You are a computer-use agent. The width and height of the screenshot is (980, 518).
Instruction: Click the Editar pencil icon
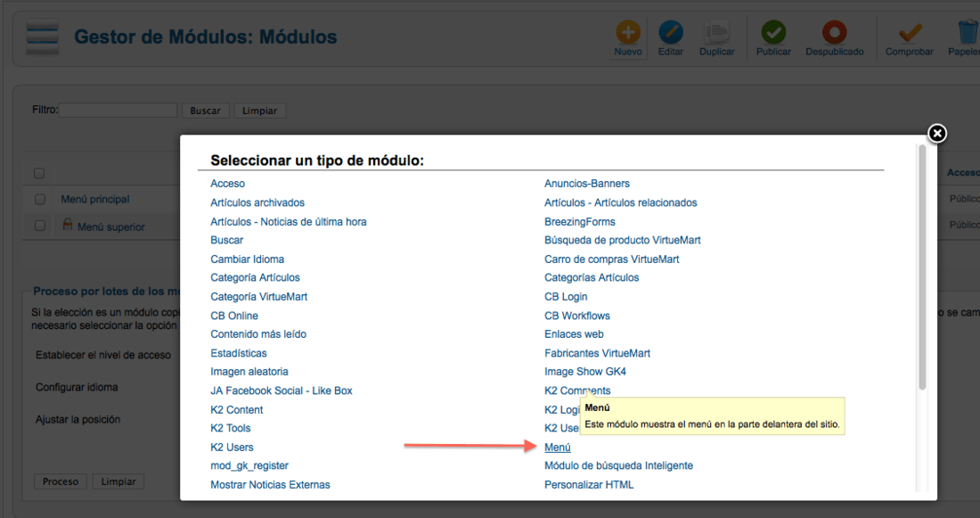670,32
